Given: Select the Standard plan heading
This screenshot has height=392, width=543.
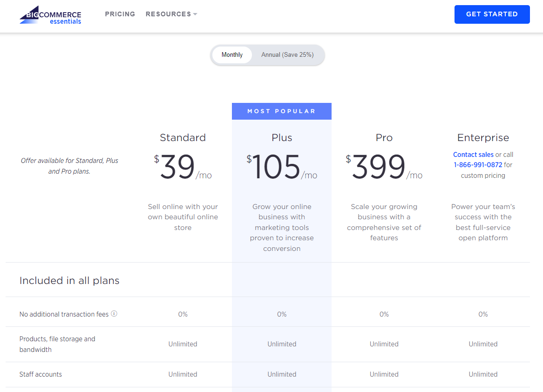Looking at the screenshot, I should [183, 137].
